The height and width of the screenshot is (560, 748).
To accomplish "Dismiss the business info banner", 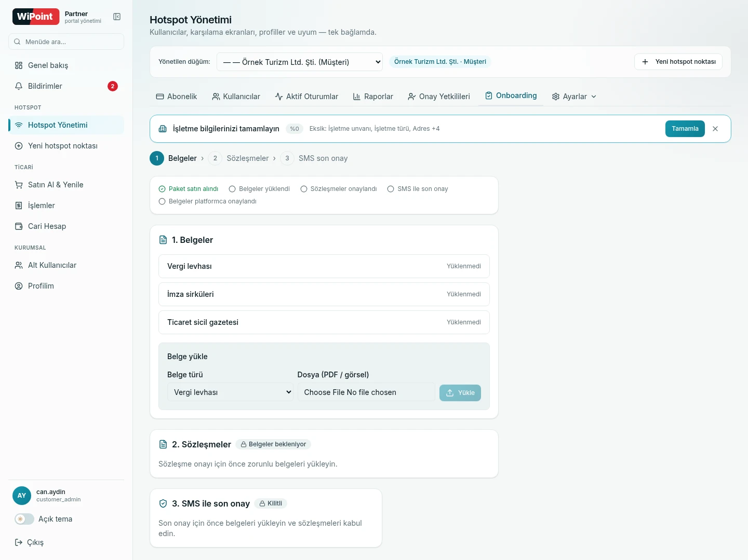I will click(x=715, y=129).
